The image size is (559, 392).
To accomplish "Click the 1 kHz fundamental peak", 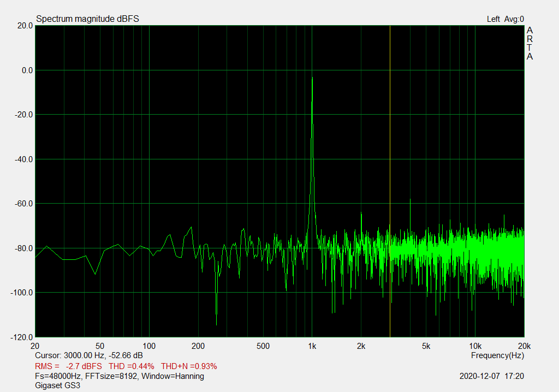I will pyautogui.click(x=312, y=78).
